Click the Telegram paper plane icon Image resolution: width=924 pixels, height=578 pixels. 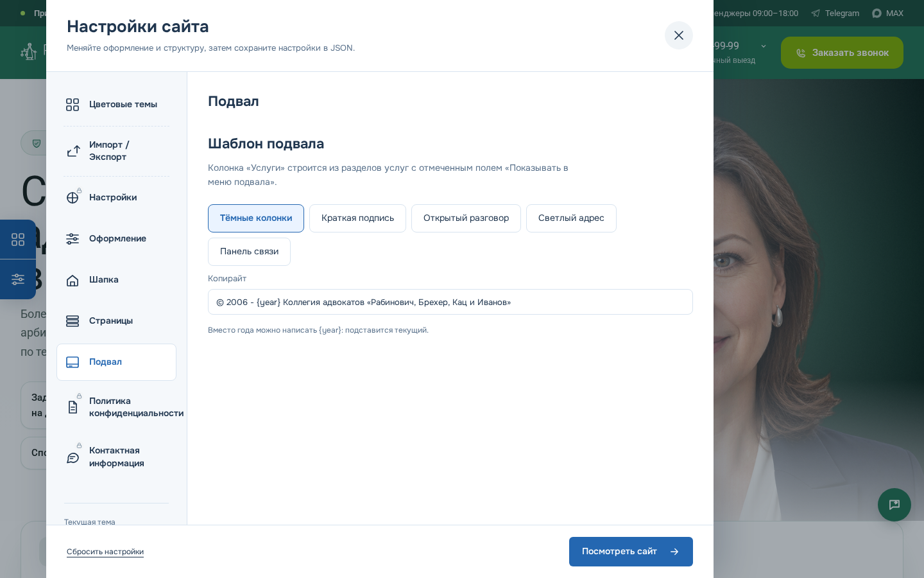click(x=816, y=13)
